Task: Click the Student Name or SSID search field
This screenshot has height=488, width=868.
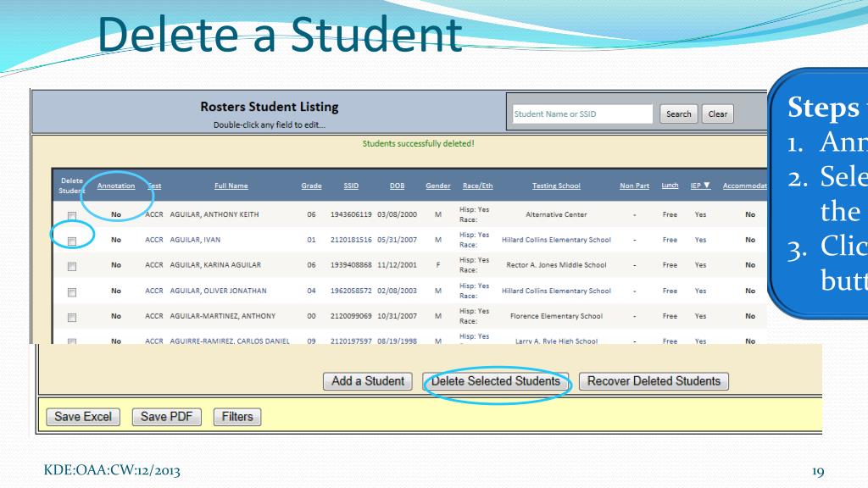Action: tap(582, 114)
